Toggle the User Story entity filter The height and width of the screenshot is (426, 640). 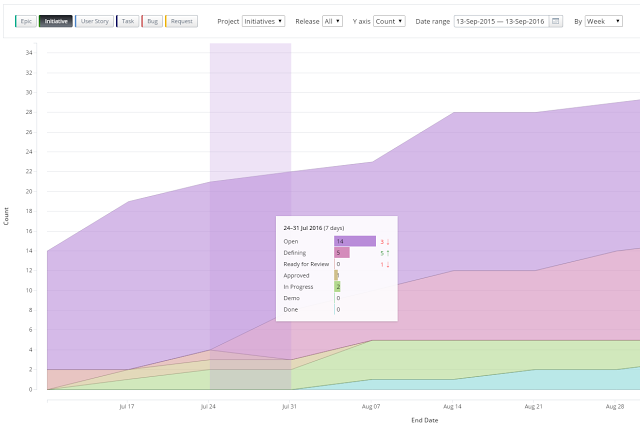[x=94, y=21]
